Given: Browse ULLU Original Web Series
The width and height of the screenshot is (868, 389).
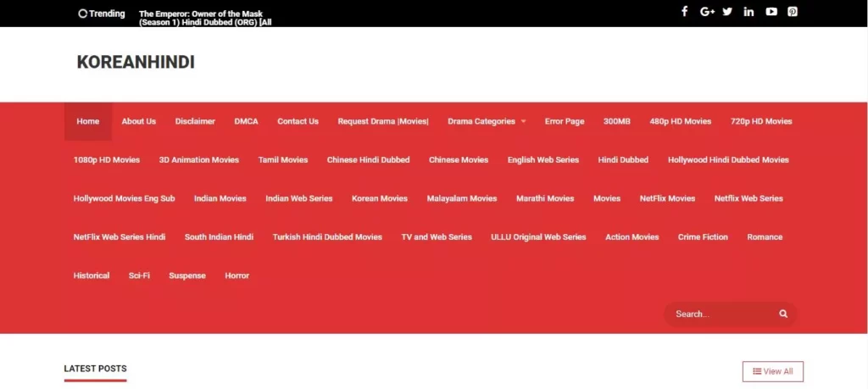Looking at the screenshot, I should (x=538, y=237).
